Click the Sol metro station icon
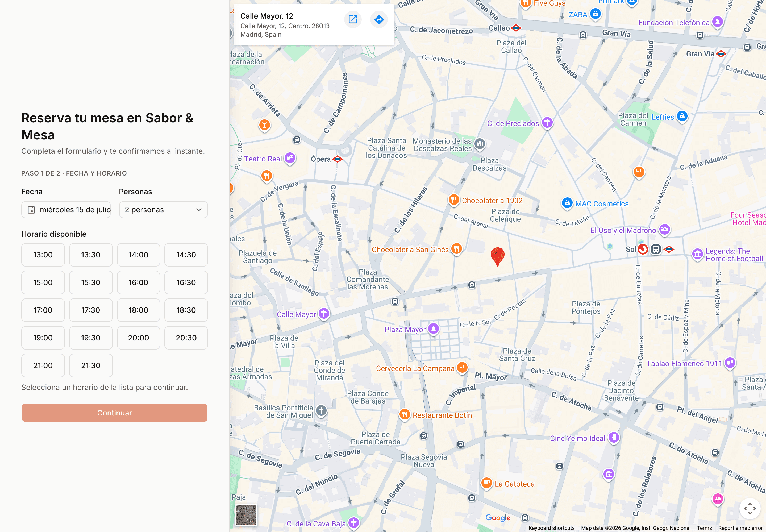This screenshot has width=766, height=532. (x=669, y=249)
